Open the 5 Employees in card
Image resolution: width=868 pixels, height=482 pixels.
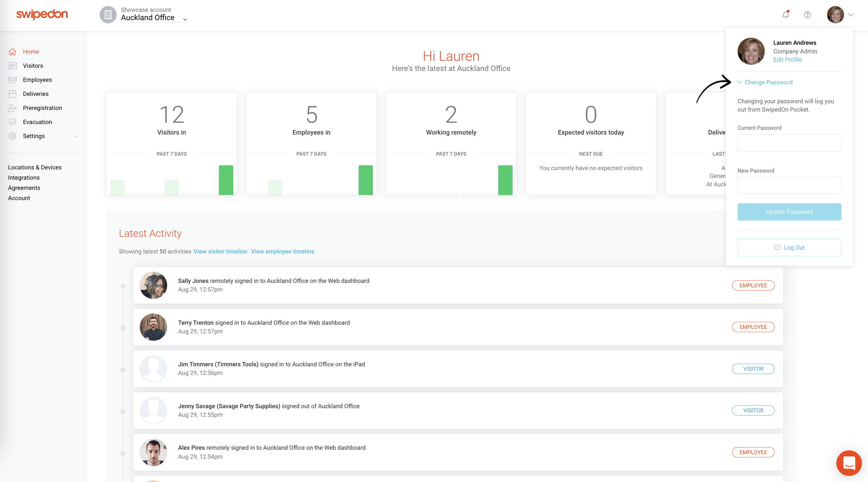pos(311,144)
